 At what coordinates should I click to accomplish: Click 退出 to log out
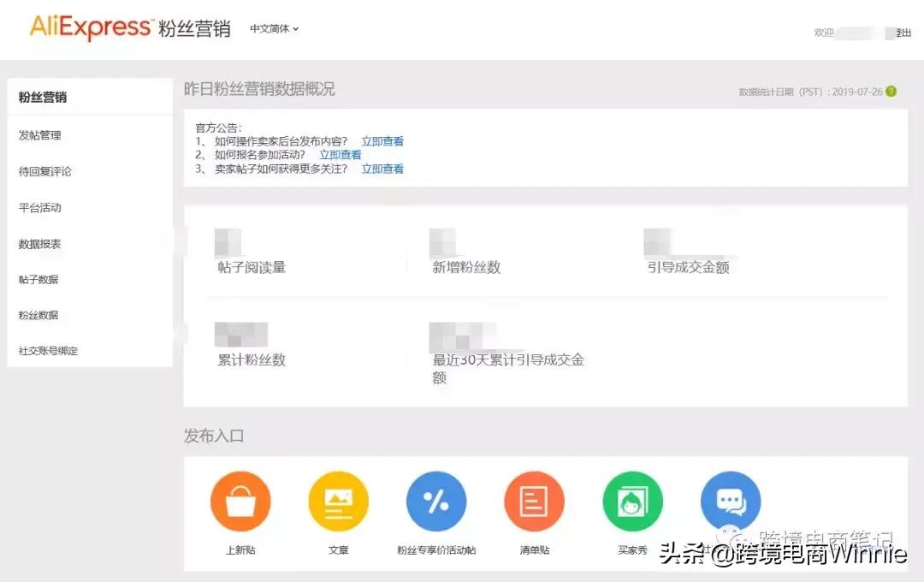pyautogui.click(x=903, y=32)
